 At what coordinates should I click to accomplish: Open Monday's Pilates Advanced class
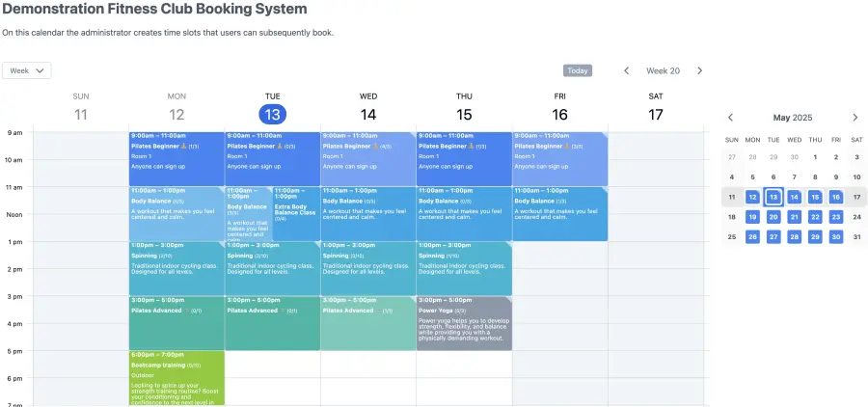point(176,323)
